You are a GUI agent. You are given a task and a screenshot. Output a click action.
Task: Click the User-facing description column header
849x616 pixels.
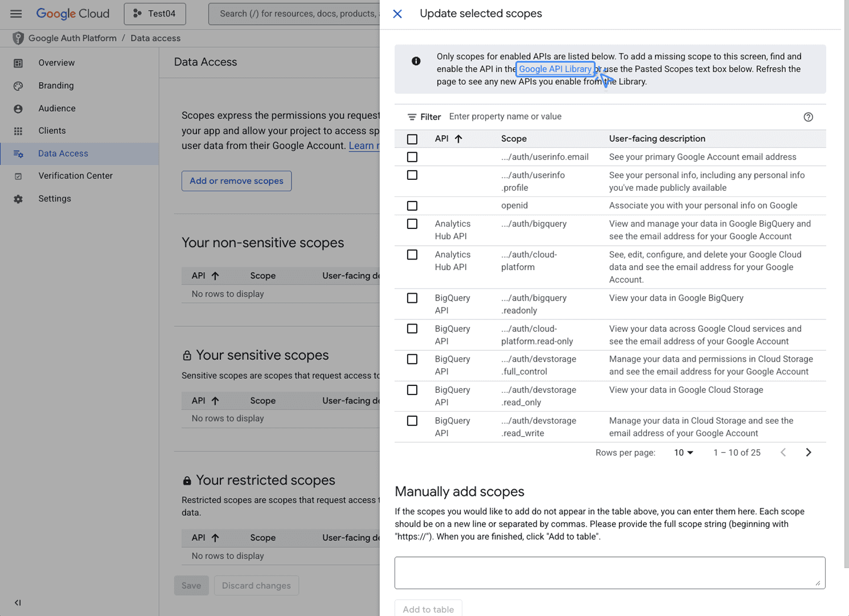point(657,139)
